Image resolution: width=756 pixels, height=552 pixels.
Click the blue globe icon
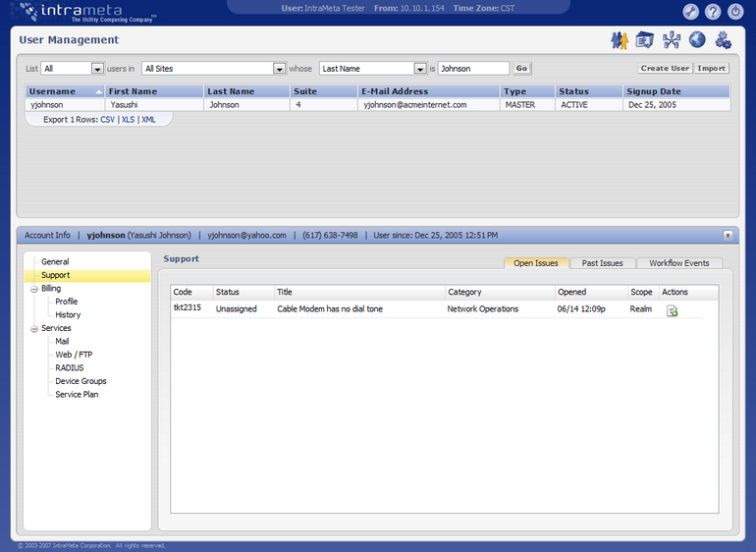[697, 40]
